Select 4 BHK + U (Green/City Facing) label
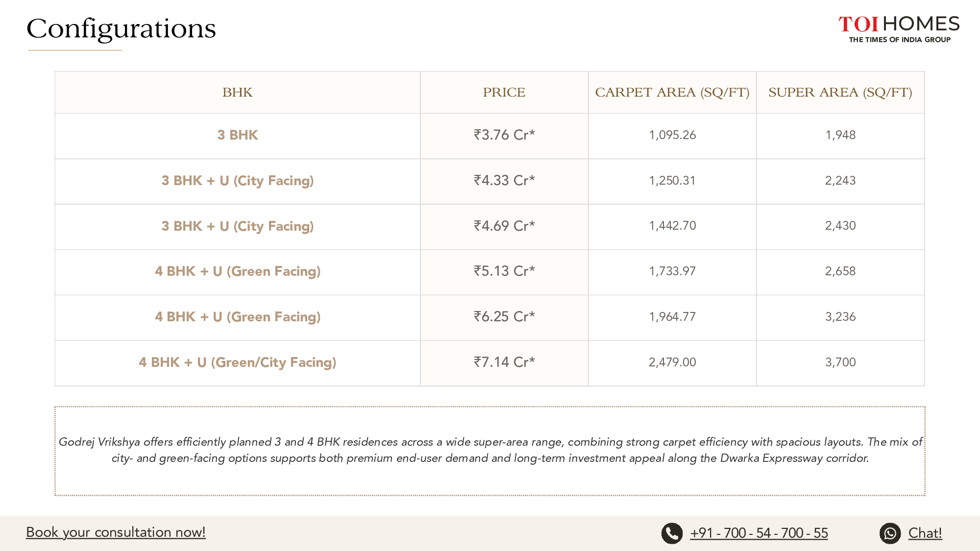 [x=237, y=362]
